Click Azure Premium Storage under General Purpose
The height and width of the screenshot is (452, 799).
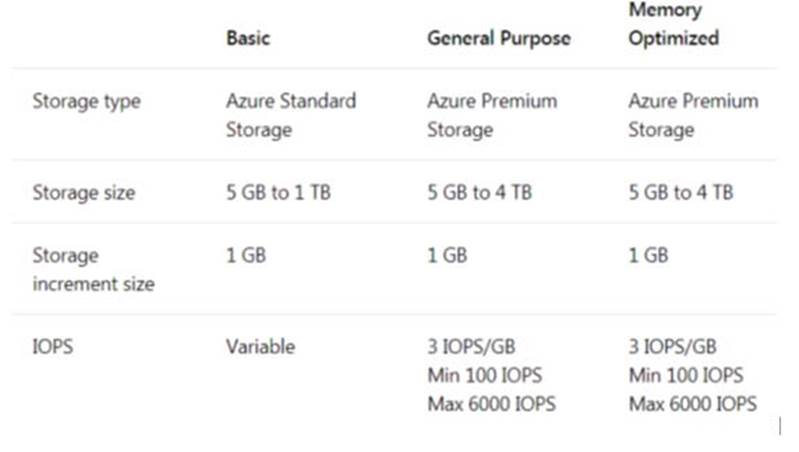(x=492, y=115)
